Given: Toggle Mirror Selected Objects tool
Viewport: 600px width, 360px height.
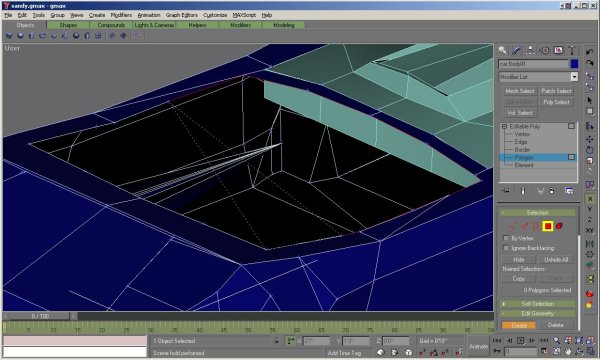Looking at the screenshot, I should [590, 244].
